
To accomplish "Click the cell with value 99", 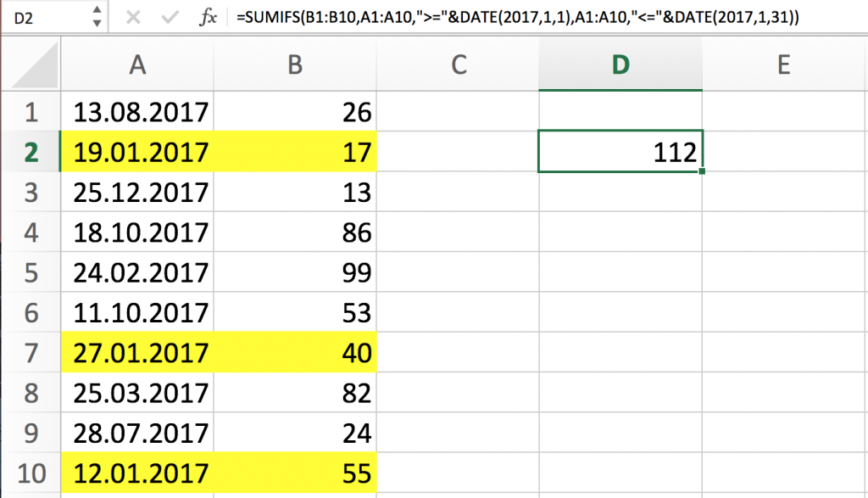I will [295, 272].
